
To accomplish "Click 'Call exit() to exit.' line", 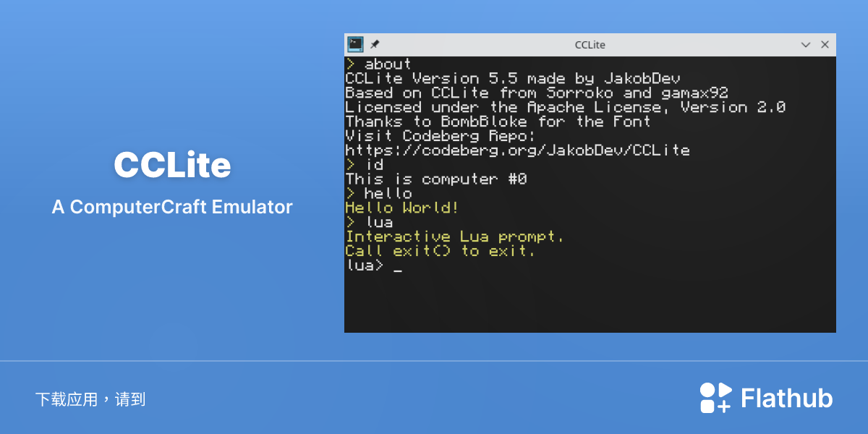I will 441,252.
